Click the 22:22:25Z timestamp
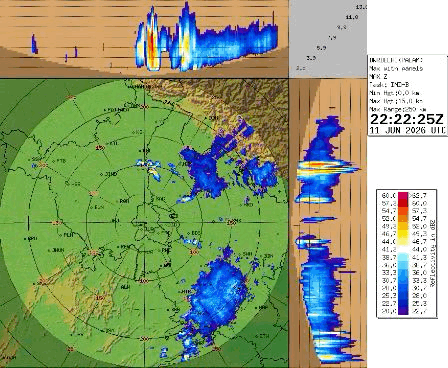Viewport: 448px width, 368px height. 407,119
